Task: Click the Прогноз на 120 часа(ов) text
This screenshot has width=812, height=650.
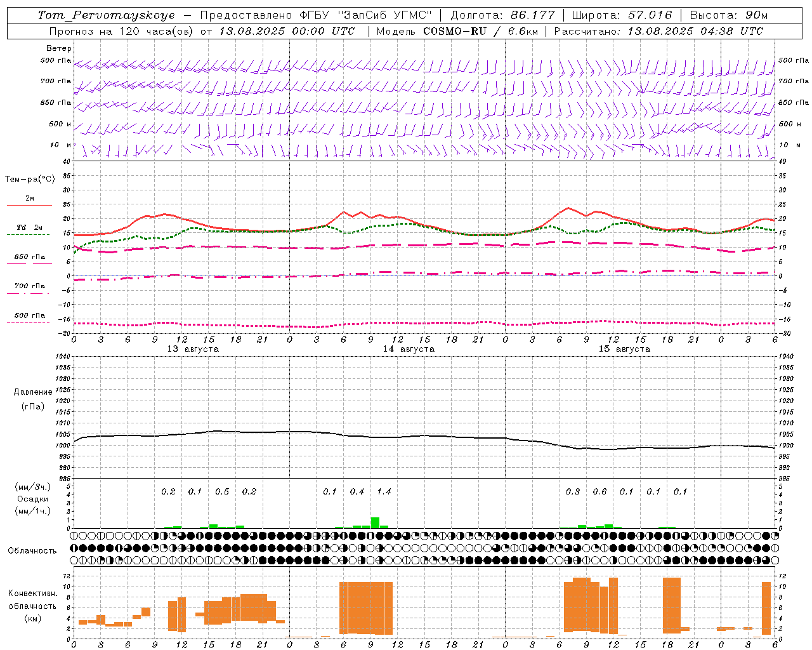Action: [122, 31]
